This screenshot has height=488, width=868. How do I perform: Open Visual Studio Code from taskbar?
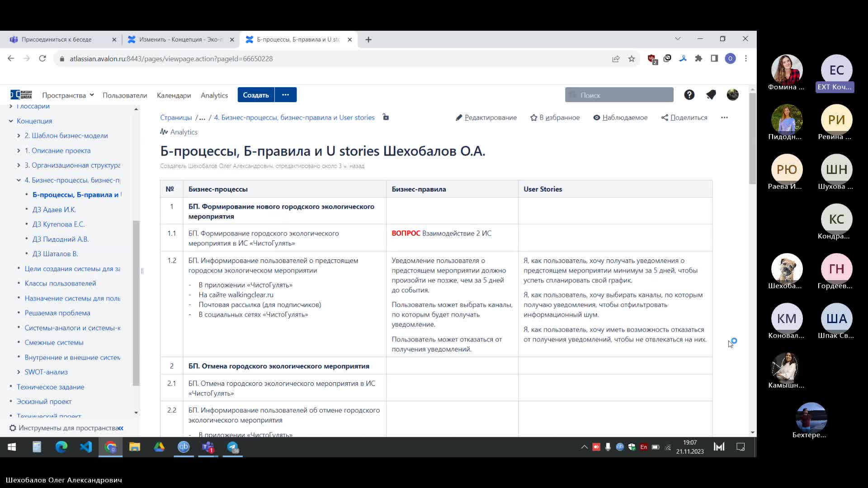point(86,447)
